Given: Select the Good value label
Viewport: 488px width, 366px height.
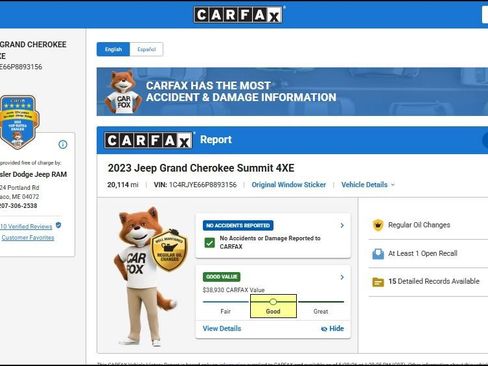Looking at the screenshot, I should (x=273, y=311).
